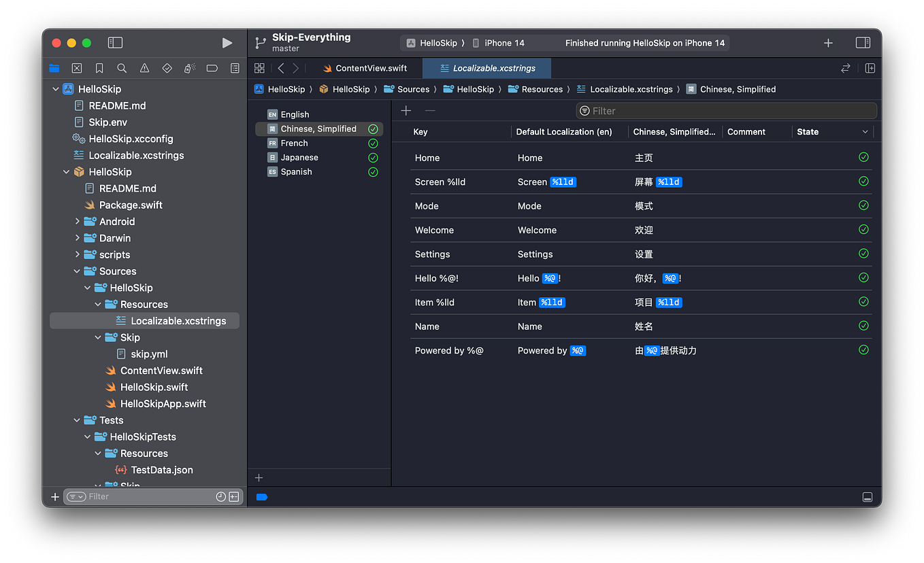Open the Bookmark navigator icon
This screenshot has width=924, height=563.
(x=99, y=68)
